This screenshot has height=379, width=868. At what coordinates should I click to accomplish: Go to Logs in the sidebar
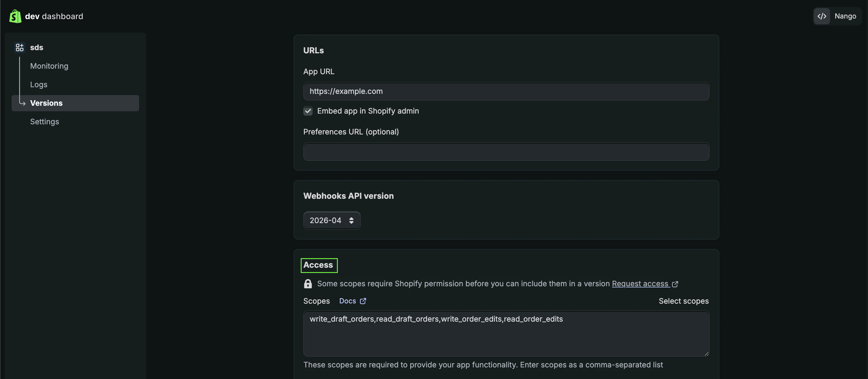(39, 85)
